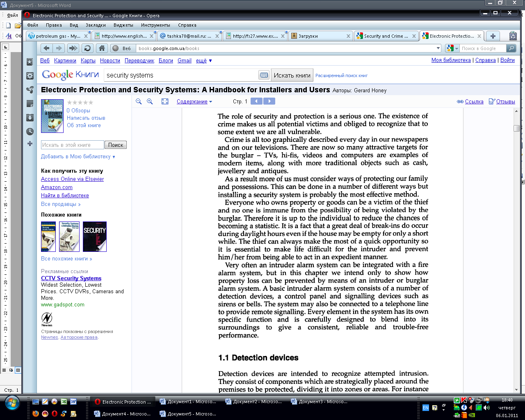Click the books.google.com.ua address bar

[286, 48]
